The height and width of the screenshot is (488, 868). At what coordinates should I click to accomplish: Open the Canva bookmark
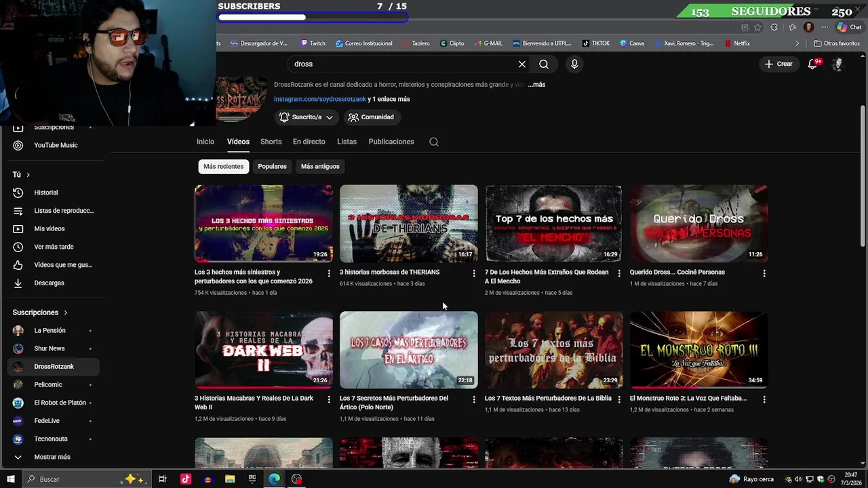coord(632,43)
